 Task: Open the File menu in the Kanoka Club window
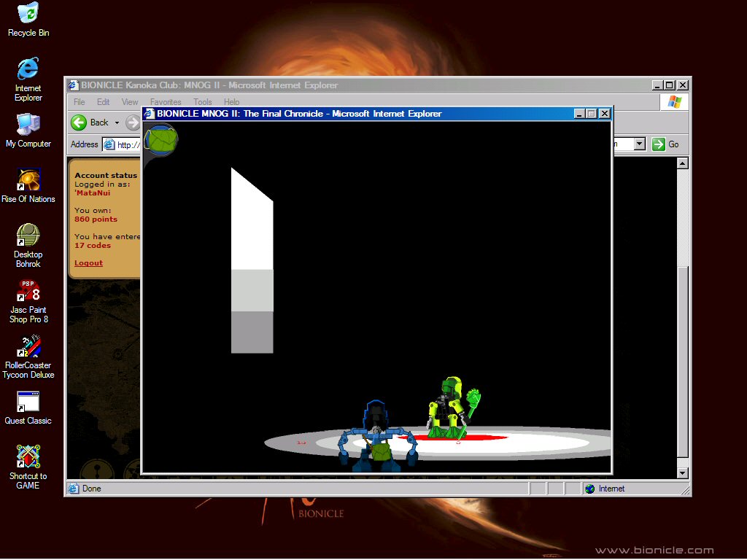pos(79,102)
